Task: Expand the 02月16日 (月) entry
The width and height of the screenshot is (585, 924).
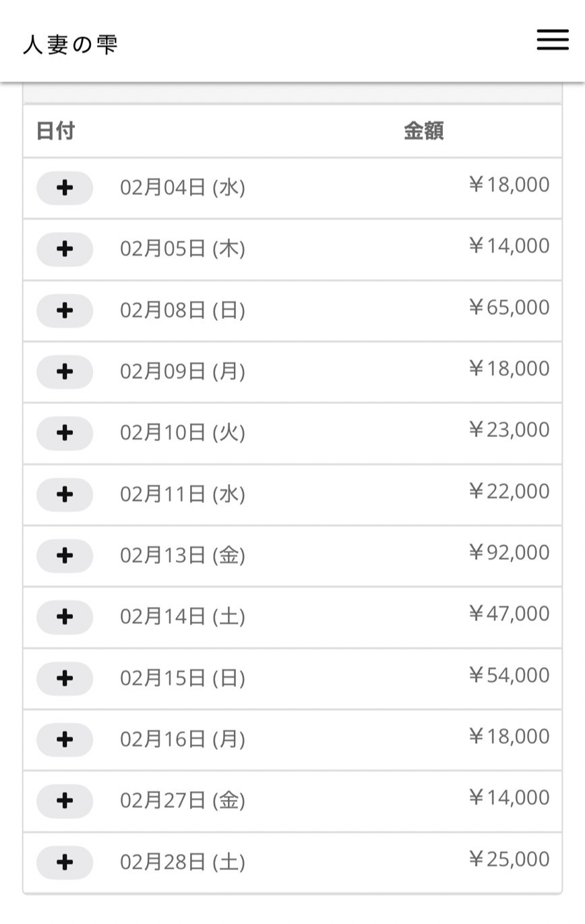Action: [x=65, y=740]
